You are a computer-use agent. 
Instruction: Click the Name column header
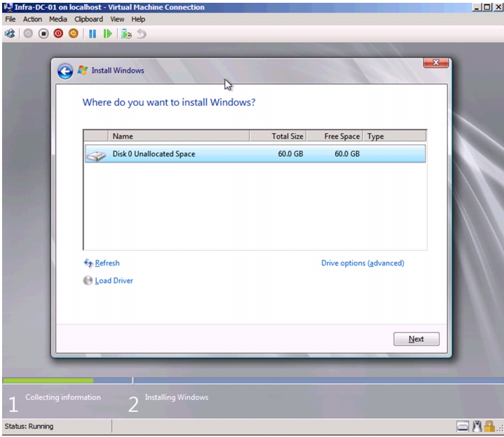[x=179, y=136]
